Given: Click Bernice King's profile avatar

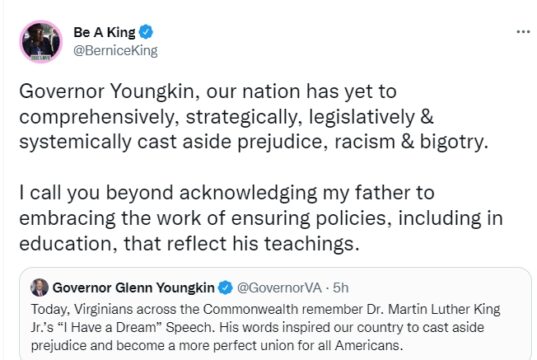Looking at the screenshot, I should tap(41, 41).
